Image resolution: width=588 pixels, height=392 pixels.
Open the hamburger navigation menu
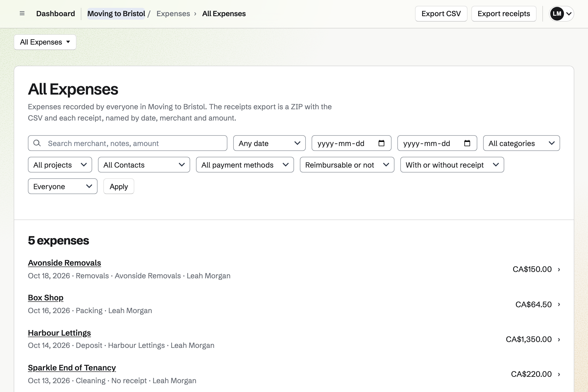[x=22, y=13]
